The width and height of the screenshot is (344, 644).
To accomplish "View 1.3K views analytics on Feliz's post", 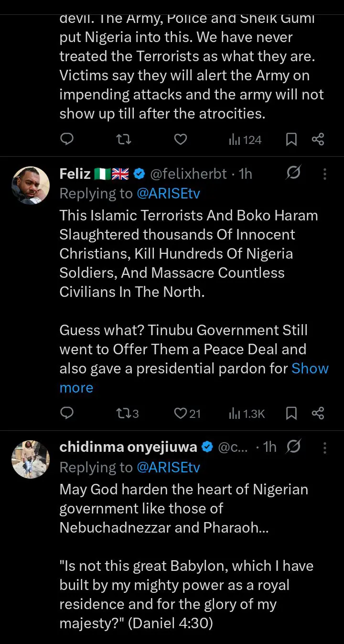I will [247, 413].
